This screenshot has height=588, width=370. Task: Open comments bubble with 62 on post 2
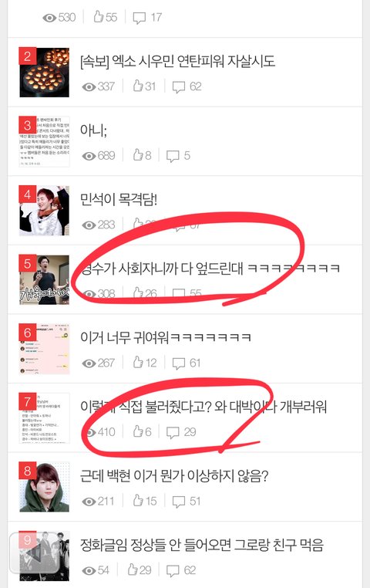pos(179,87)
